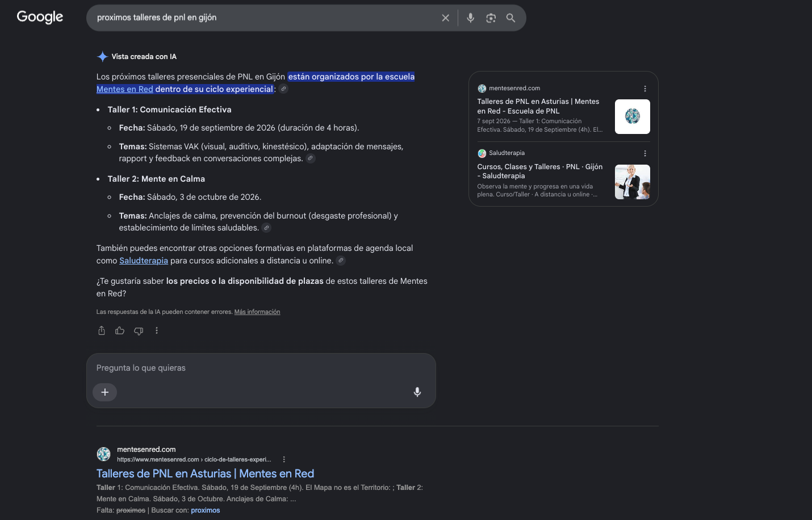Viewport: 812px width, 520px height.
Task: Share the AI overview response
Action: pos(102,330)
